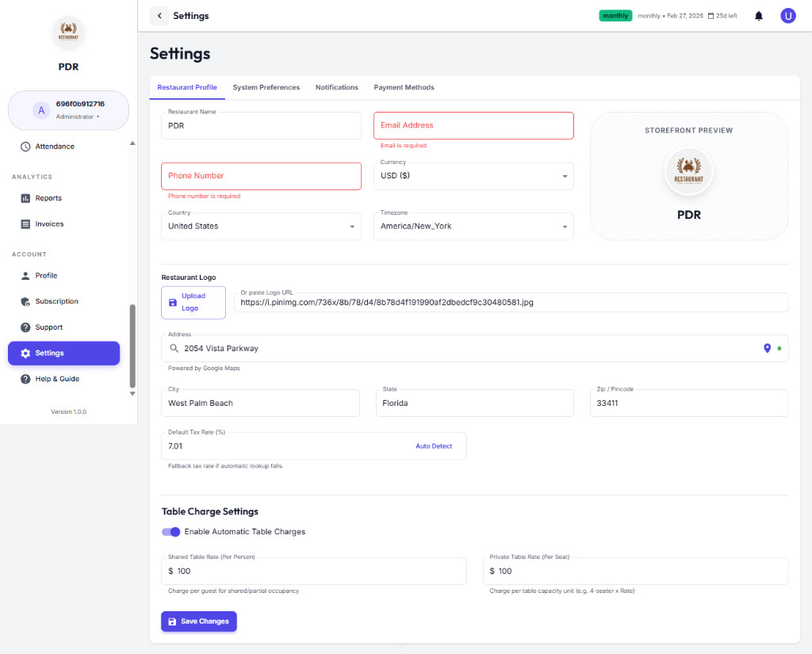Image resolution: width=812 pixels, height=654 pixels.
Task: Expand the Timezone dropdown
Action: click(x=565, y=226)
